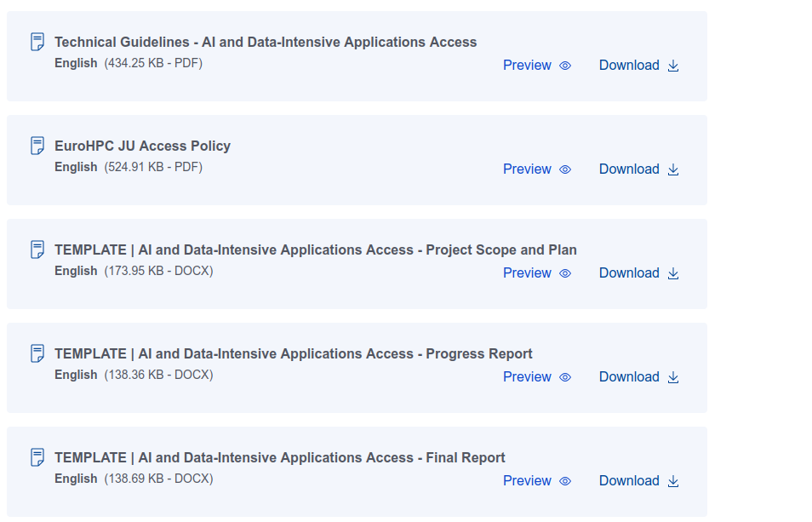Preview the Technical Guidelines PDF
812x522 pixels.
pyautogui.click(x=527, y=66)
